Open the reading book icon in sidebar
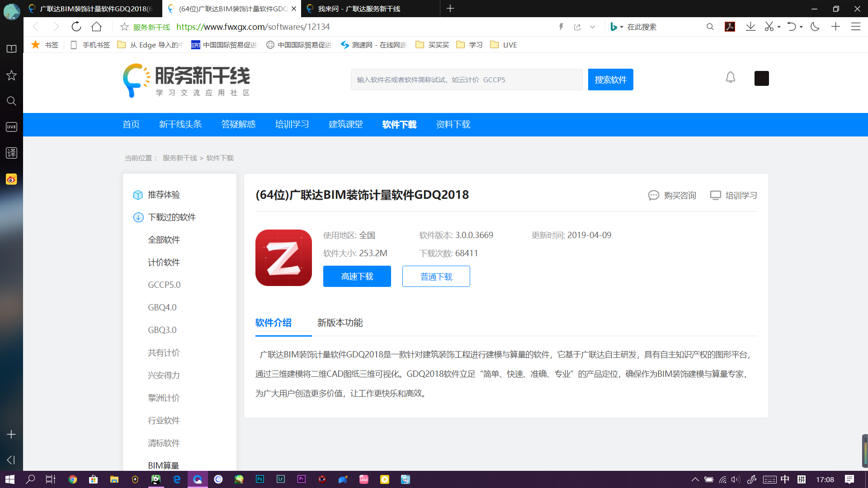This screenshot has width=868, height=488. 11,49
